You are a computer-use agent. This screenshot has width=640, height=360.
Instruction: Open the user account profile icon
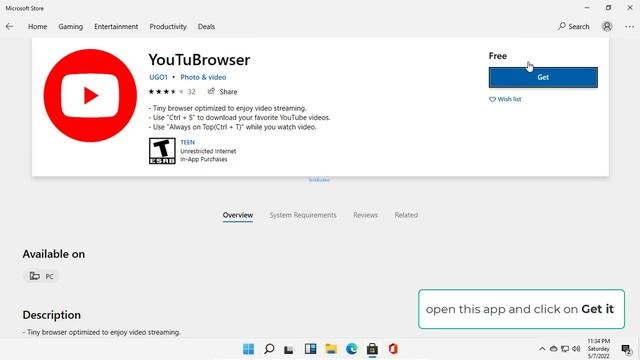[607, 27]
